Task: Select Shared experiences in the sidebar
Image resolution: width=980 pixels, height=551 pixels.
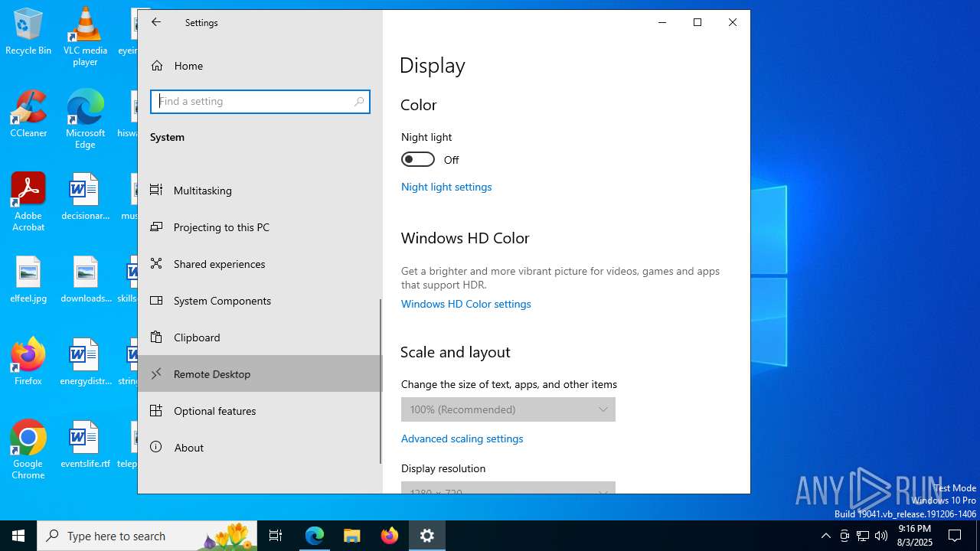Action: 260,263
